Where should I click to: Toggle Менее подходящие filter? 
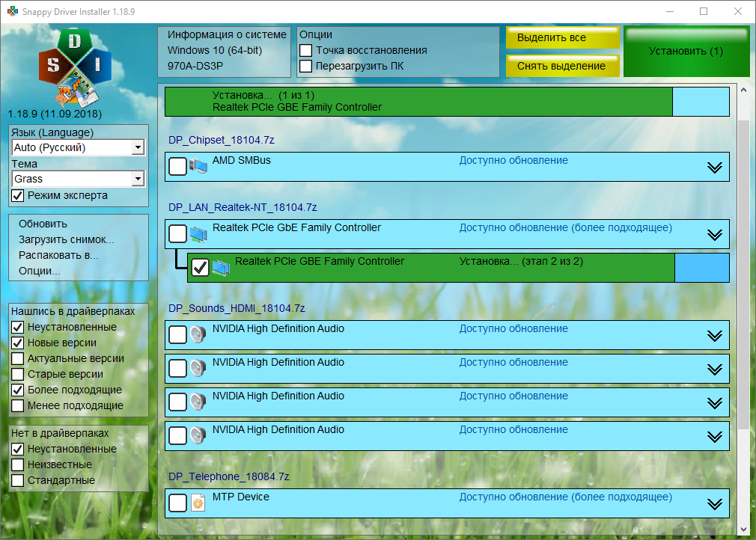pyautogui.click(x=18, y=405)
